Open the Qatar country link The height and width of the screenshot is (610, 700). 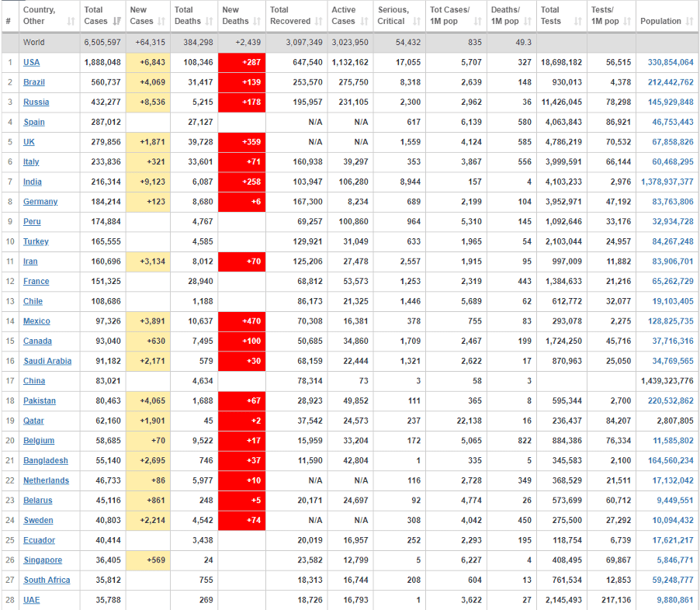(x=33, y=421)
